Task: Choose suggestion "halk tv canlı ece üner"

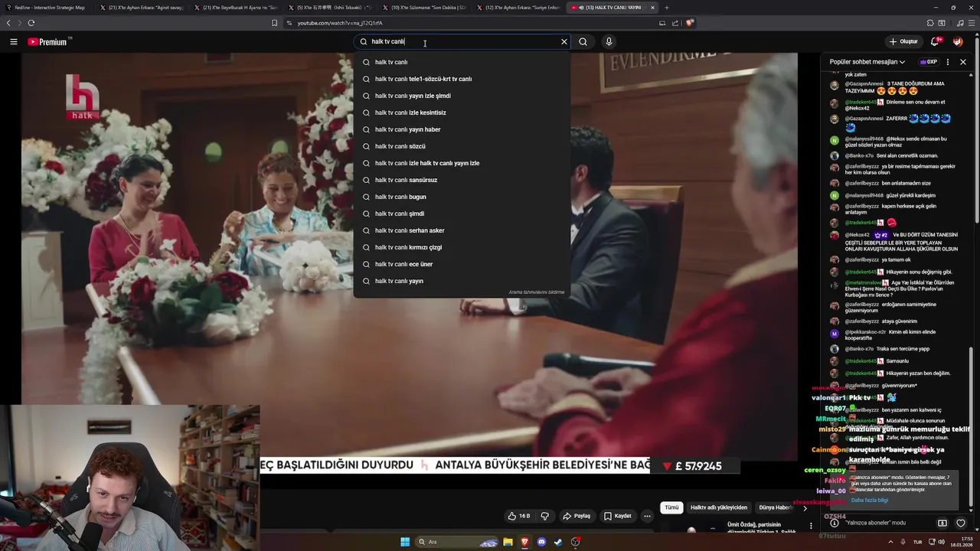Action: pyautogui.click(x=462, y=264)
